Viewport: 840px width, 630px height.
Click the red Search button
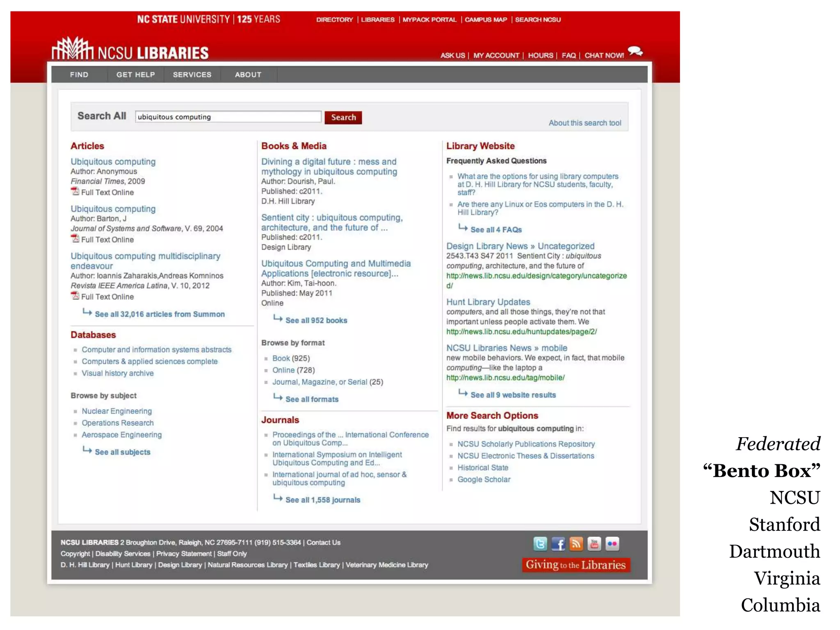point(343,117)
